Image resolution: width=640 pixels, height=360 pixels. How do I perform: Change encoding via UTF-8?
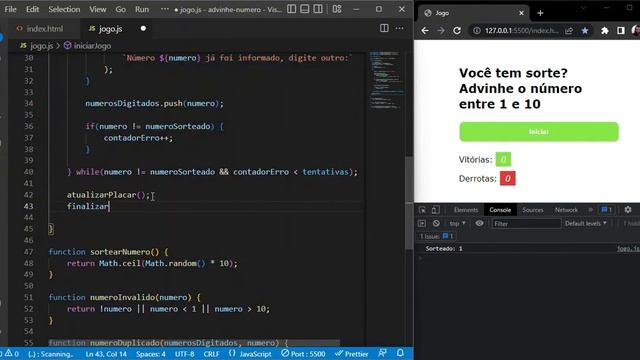(184, 354)
